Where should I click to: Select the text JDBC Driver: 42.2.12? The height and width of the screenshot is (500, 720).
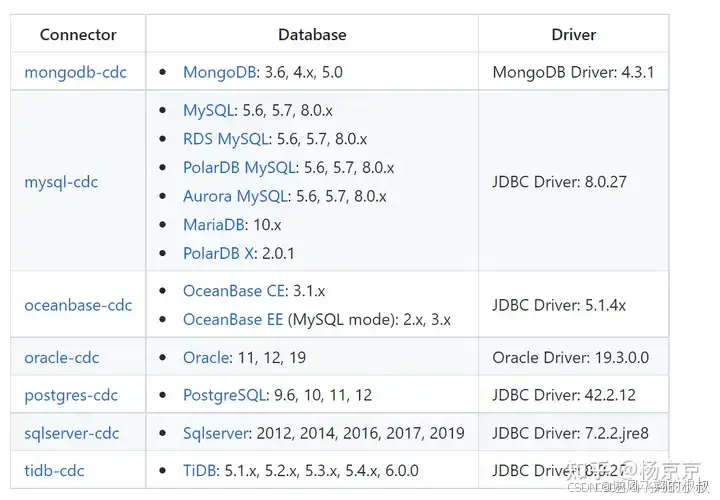(x=564, y=395)
